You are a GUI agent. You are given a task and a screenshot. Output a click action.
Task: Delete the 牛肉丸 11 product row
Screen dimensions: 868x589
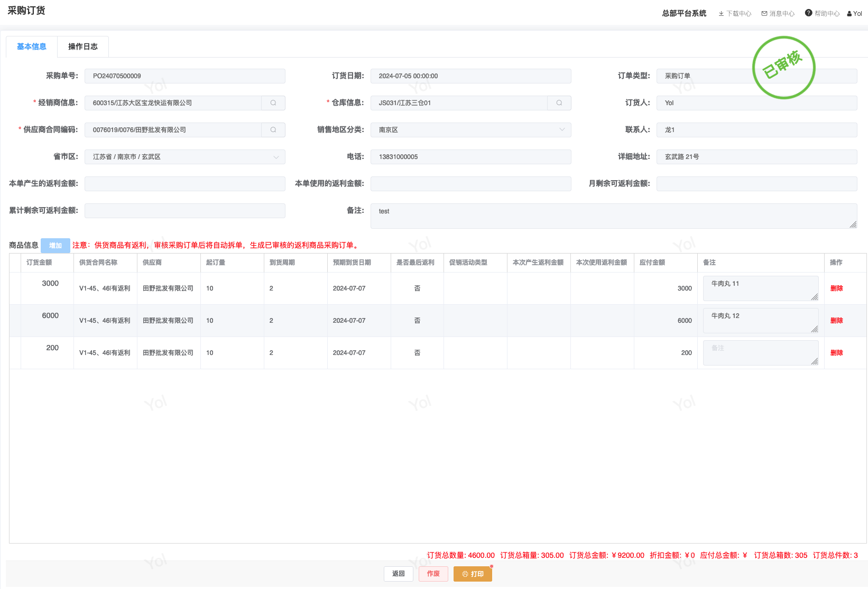click(836, 288)
